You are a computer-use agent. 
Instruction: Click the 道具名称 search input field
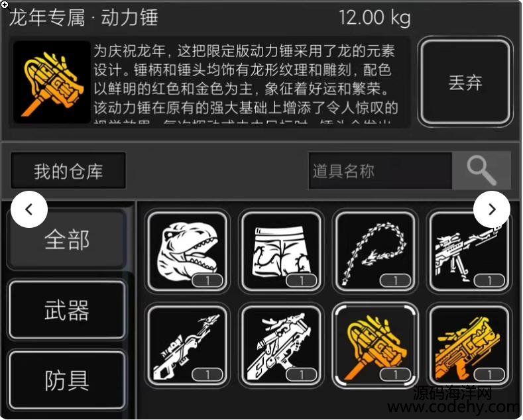[x=380, y=171]
